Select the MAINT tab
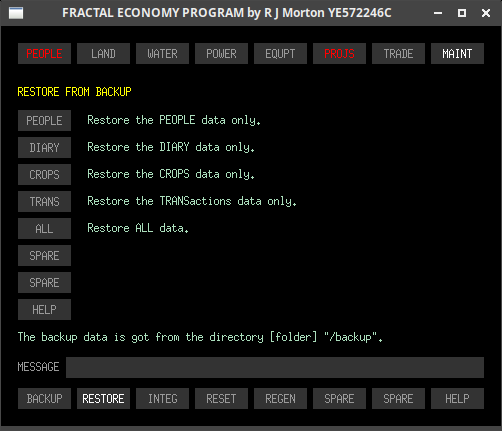 457,53
